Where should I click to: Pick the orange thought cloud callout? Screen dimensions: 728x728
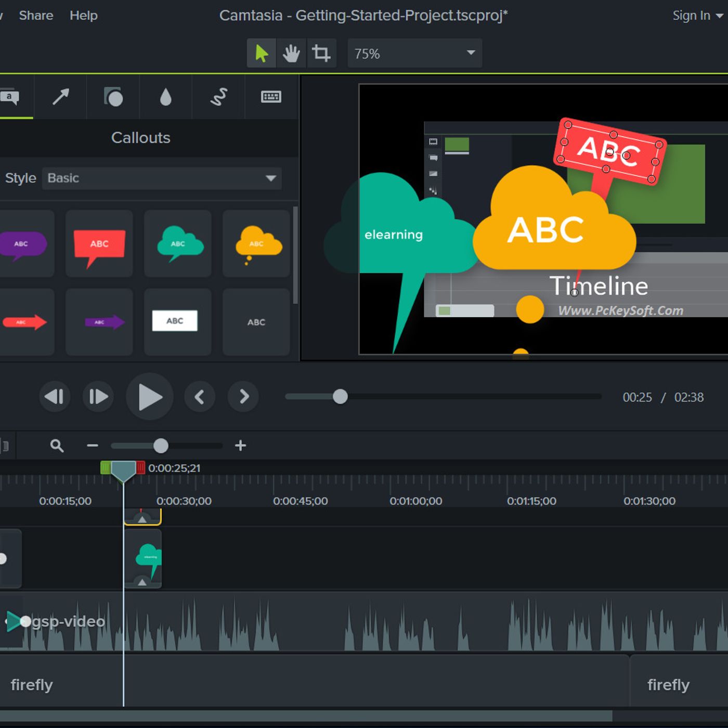256,243
